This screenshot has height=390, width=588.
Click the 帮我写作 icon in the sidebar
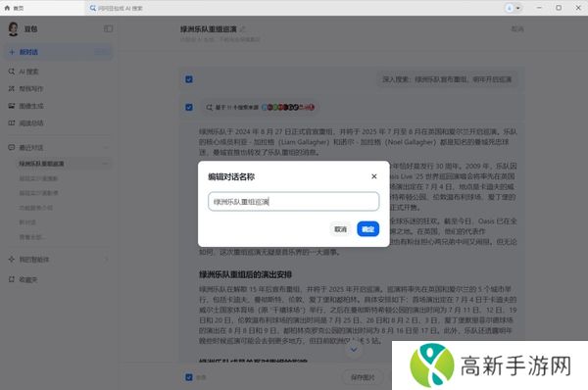pyautogui.click(x=11, y=89)
